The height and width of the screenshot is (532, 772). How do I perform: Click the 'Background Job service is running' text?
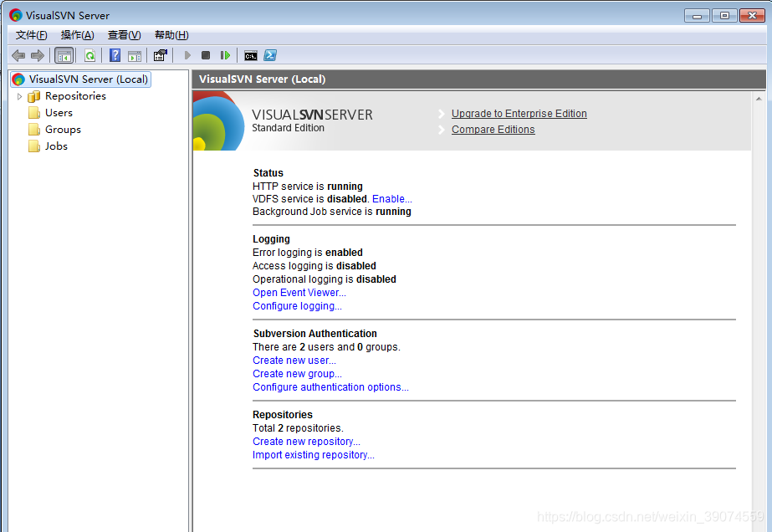[332, 212]
